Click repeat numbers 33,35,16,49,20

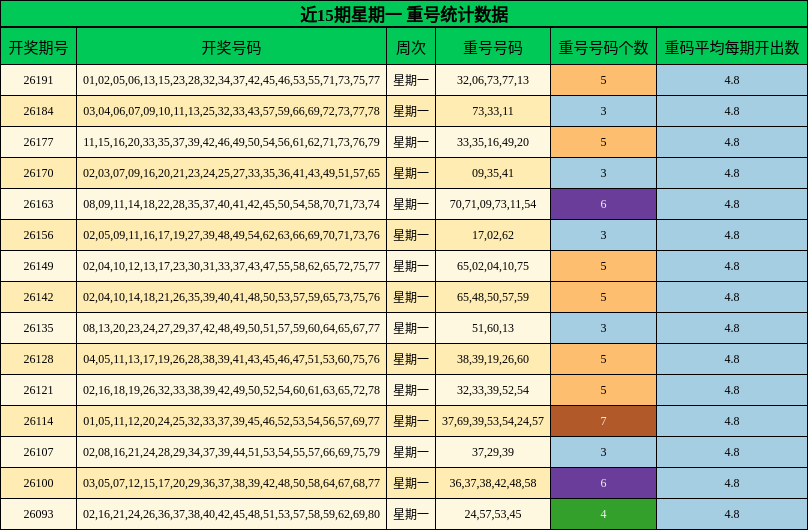point(493,142)
